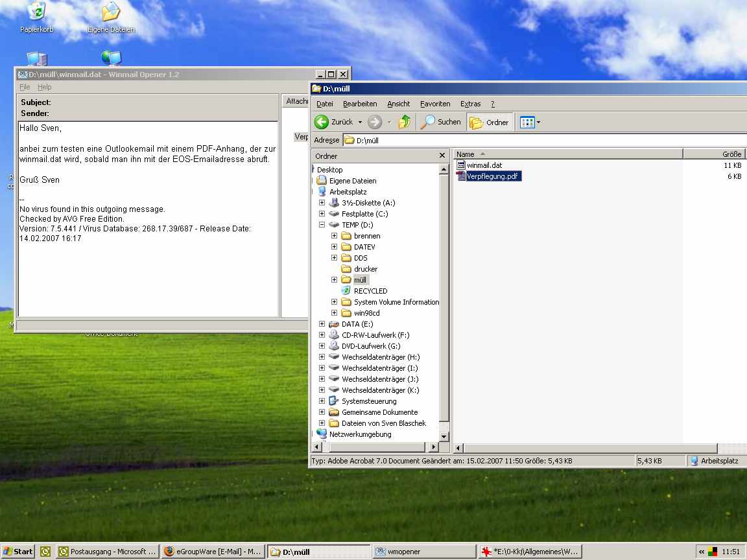Image resolution: width=747 pixels, height=560 pixels.
Task: Open the Favoriten menu
Action: coord(434,104)
